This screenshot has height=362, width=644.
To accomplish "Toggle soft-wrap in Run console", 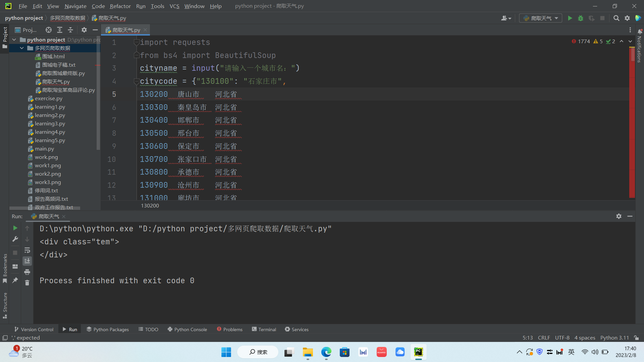I will [x=27, y=250].
